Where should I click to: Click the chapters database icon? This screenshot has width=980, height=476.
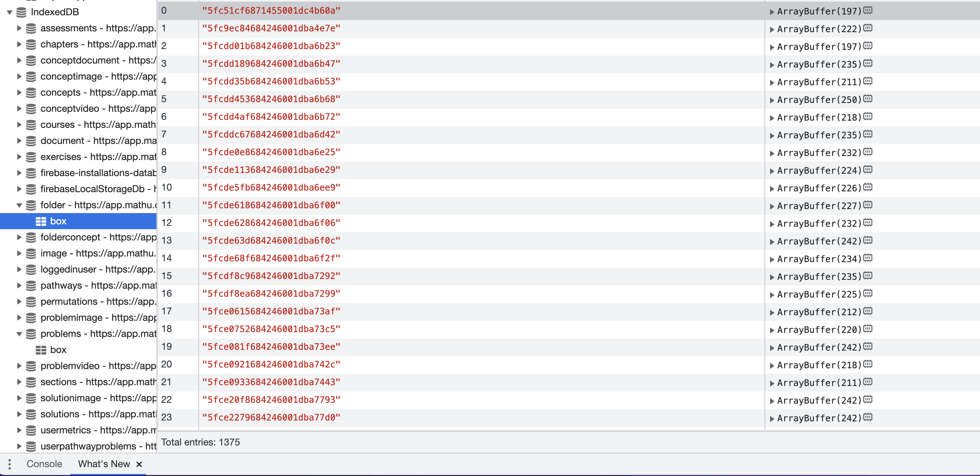31,45
